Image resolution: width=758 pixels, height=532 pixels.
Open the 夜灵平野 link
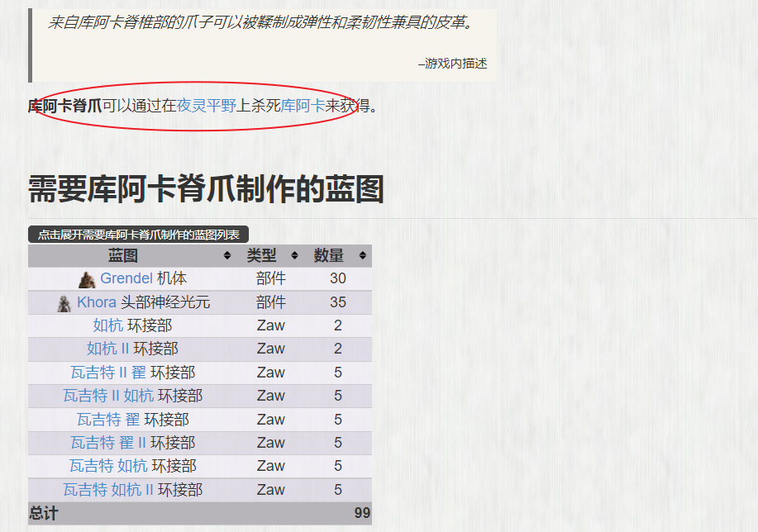[x=206, y=106]
